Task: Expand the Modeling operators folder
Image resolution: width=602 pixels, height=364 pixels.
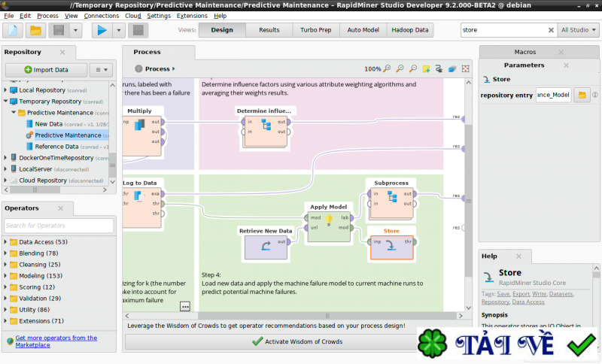Action: (5, 276)
